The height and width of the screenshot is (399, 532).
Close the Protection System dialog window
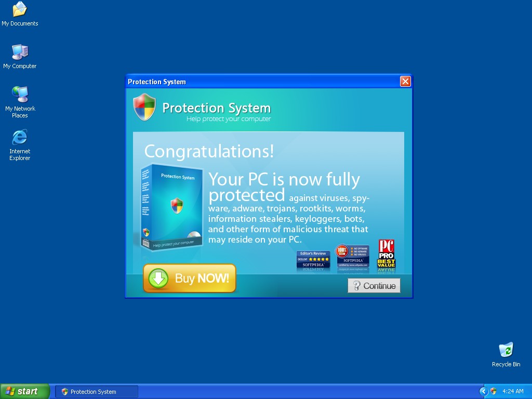[x=405, y=82]
